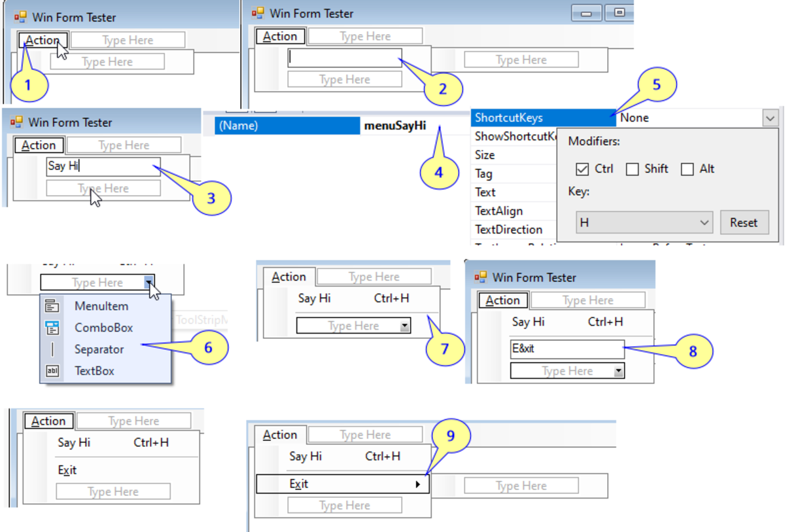The width and height of the screenshot is (785, 532).
Task: Enable the Shift modifier checkbox
Action: (x=633, y=169)
